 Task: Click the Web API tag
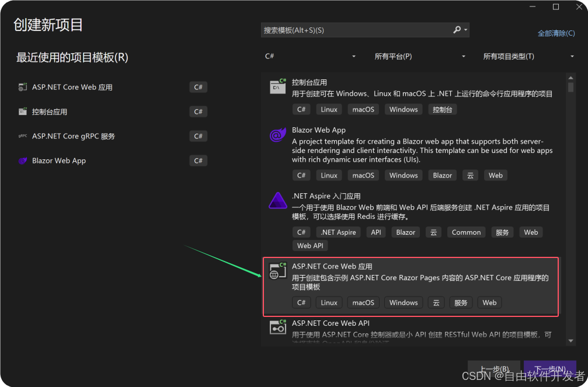pyautogui.click(x=309, y=246)
